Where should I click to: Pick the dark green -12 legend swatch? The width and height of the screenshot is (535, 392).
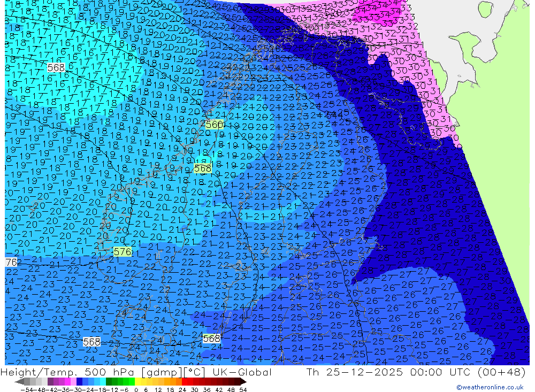(109, 381)
